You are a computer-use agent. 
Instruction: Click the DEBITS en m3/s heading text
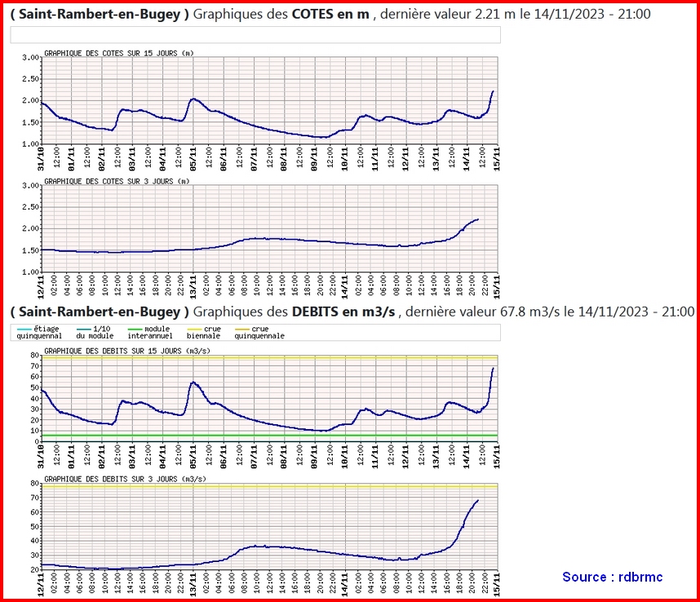pos(343,312)
